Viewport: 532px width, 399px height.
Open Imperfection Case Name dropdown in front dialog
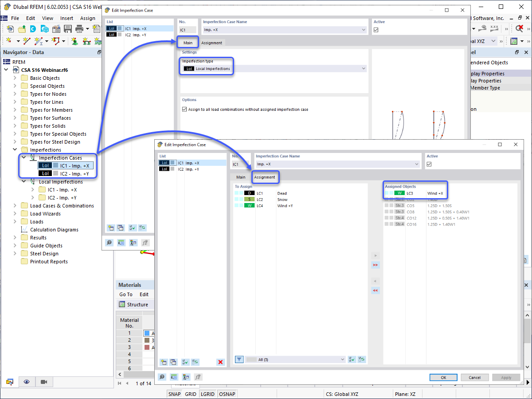416,164
